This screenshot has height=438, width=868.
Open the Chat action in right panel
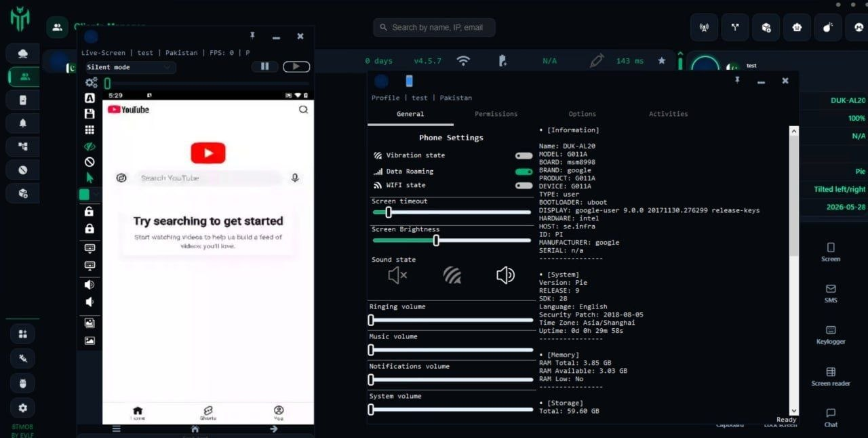coord(831,418)
